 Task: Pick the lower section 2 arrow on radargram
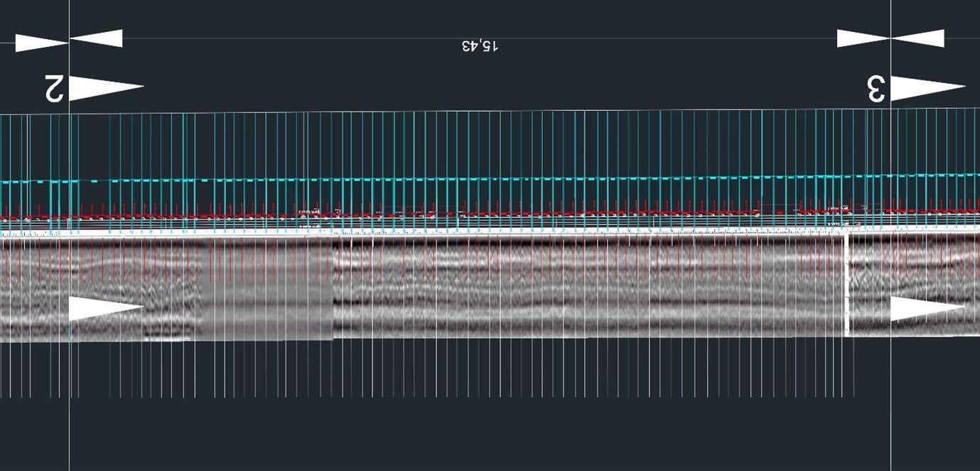tap(107, 308)
